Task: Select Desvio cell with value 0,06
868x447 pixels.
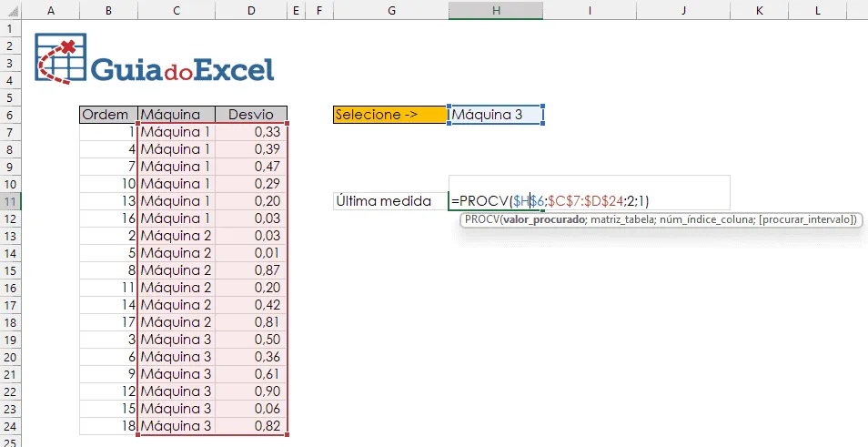Action: tap(251, 409)
